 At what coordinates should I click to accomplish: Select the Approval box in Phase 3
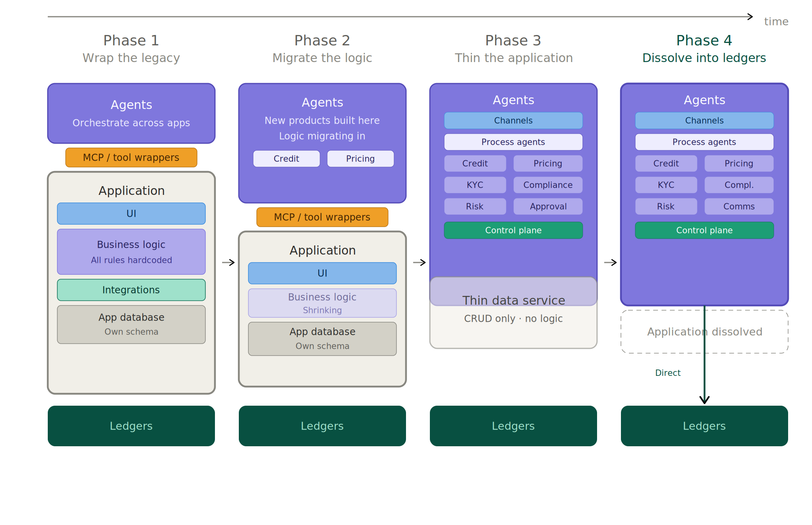click(x=548, y=206)
